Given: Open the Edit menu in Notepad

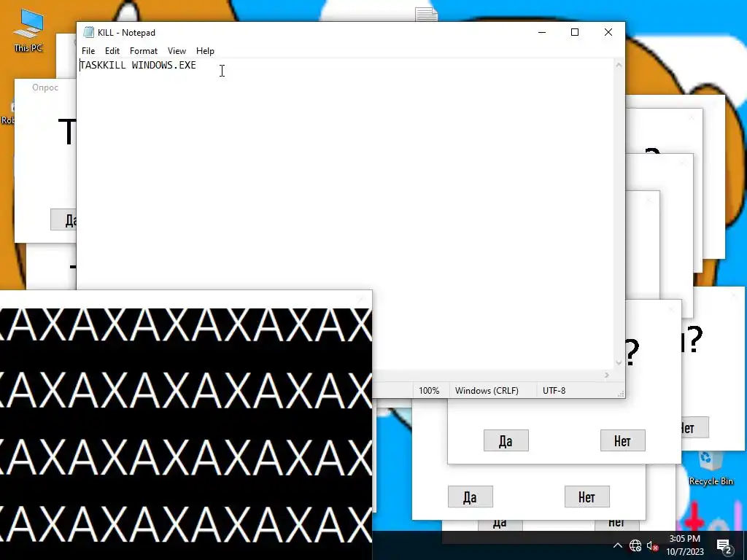Looking at the screenshot, I should click(x=112, y=51).
